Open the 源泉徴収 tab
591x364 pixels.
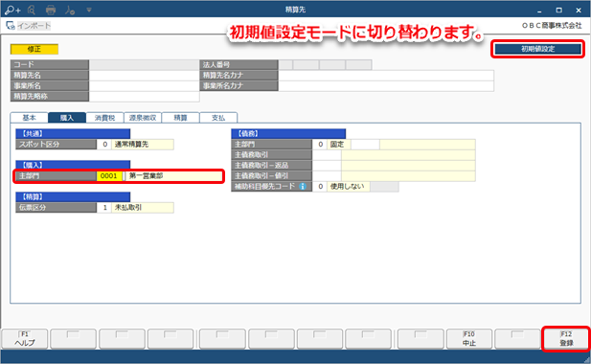pos(143,118)
